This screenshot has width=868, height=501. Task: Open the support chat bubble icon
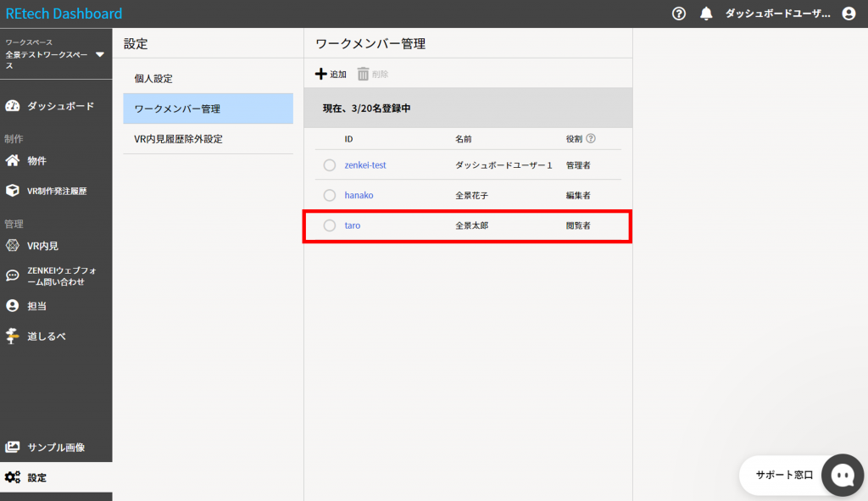[843, 475]
